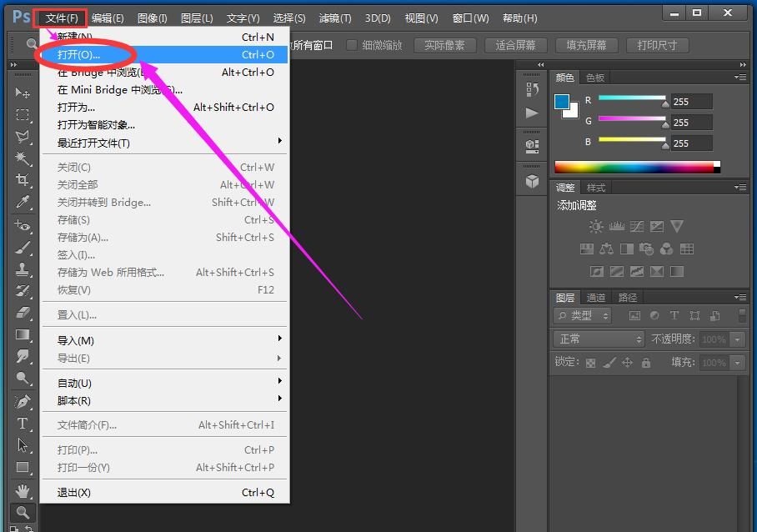Image resolution: width=757 pixels, height=532 pixels.
Task: Select the Eraser tool
Action: [23, 313]
